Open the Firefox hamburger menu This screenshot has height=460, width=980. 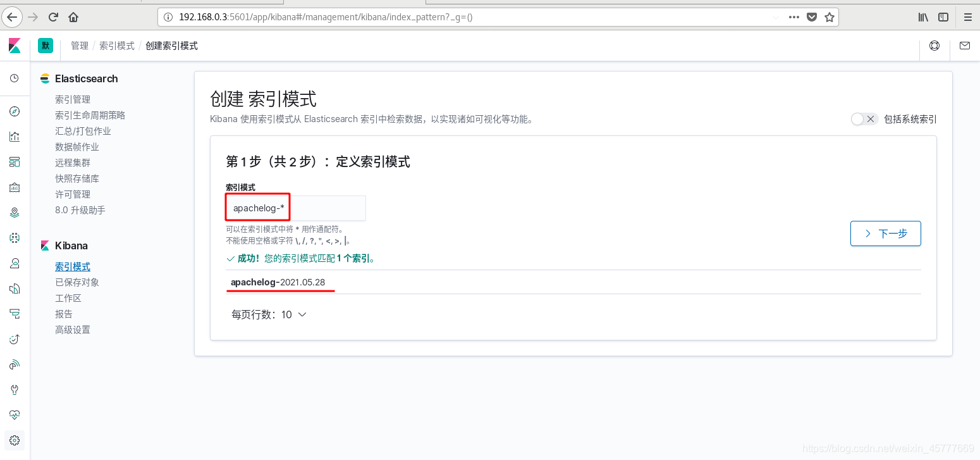pos(967,17)
